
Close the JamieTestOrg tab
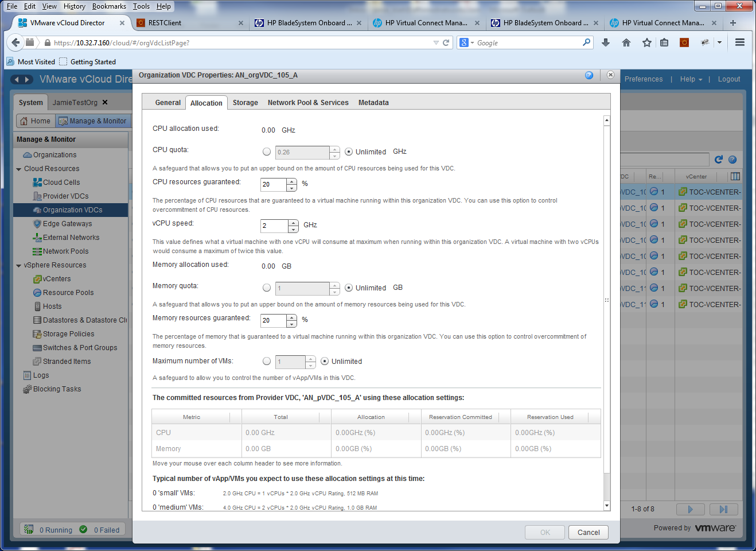pyautogui.click(x=105, y=102)
